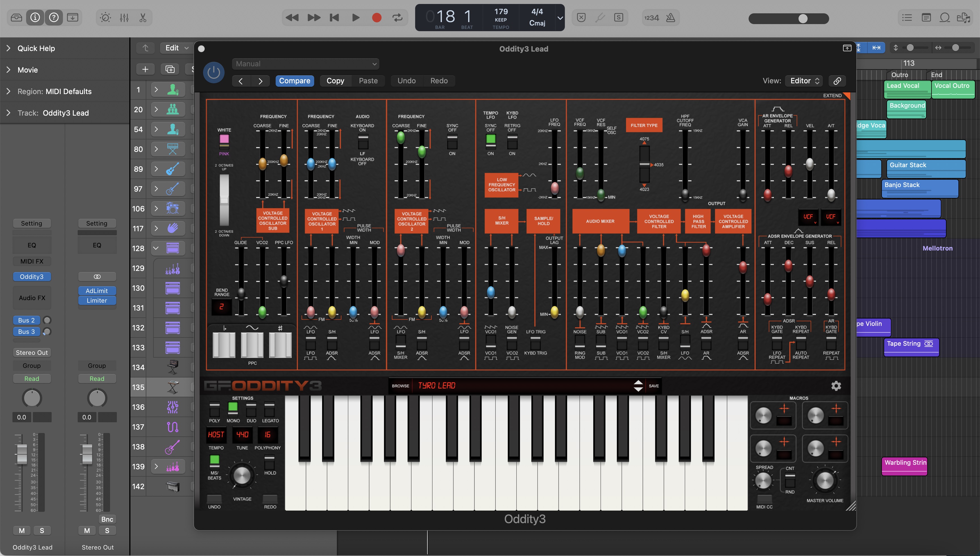Toggle the HOLD switch
The image size is (980, 556).
click(270, 462)
